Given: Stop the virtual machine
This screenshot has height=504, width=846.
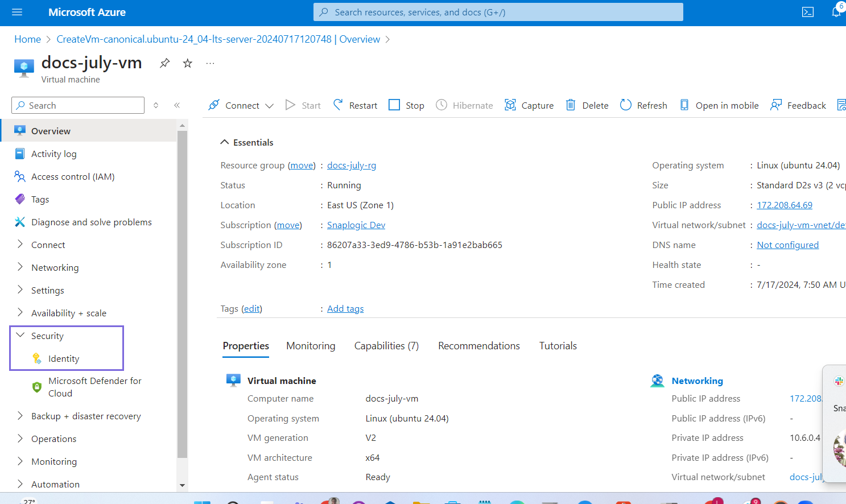Looking at the screenshot, I should (x=406, y=105).
